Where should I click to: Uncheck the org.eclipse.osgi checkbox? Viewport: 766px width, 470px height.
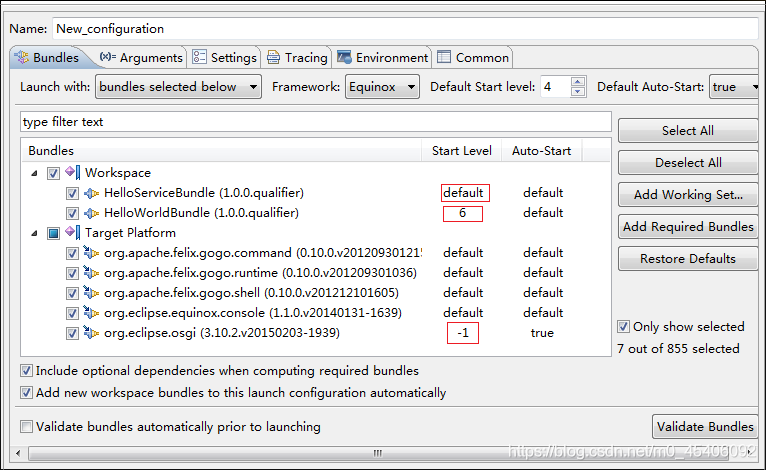point(72,334)
